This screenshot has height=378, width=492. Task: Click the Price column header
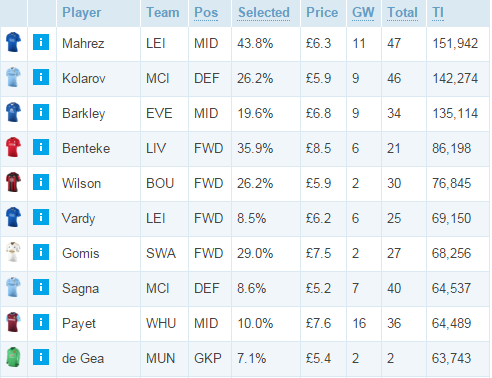[322, 13]
